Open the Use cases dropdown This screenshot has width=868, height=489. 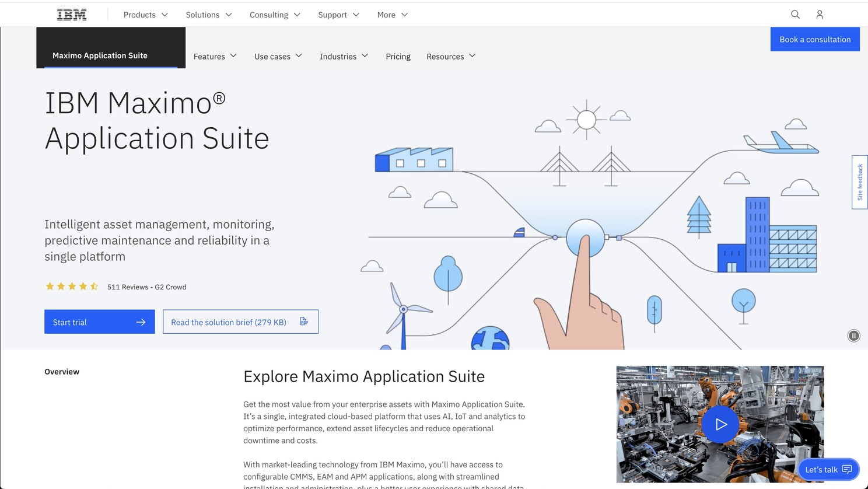pyautogui.click(x=278, y=56)
